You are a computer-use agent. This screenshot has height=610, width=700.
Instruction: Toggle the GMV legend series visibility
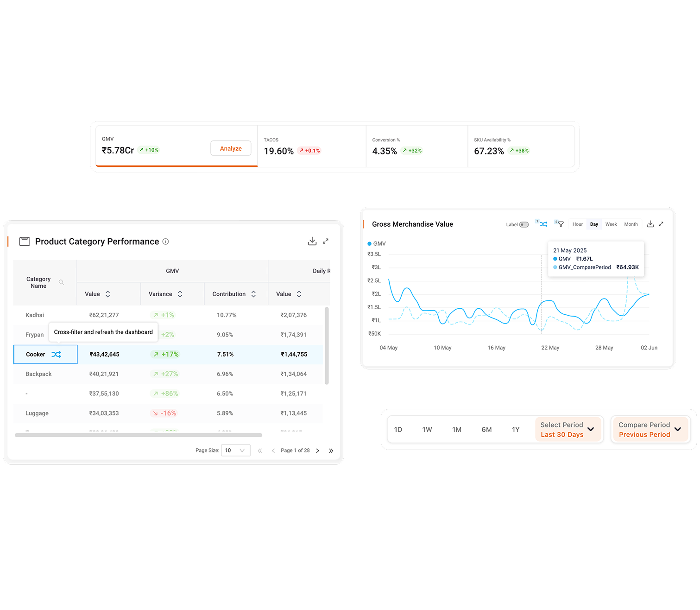tap(377, 243)
